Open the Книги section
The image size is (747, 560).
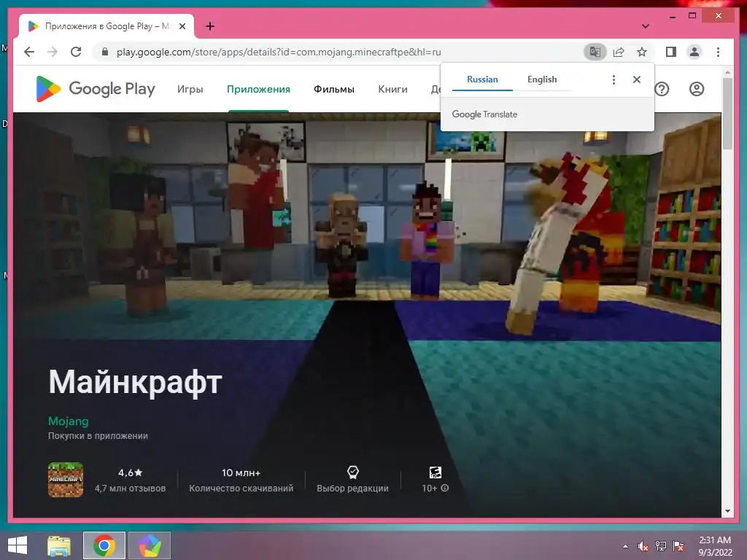click(392, 89)
